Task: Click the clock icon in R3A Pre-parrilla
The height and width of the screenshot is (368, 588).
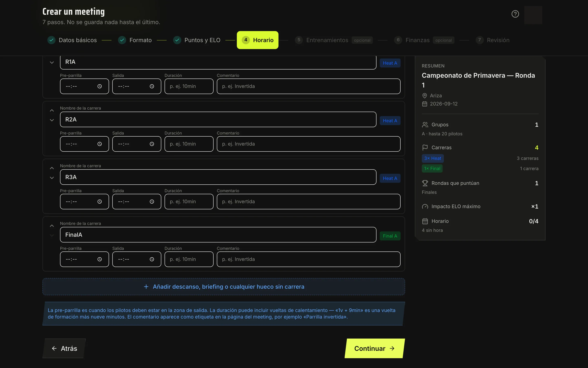Action: tap(100, 202)
